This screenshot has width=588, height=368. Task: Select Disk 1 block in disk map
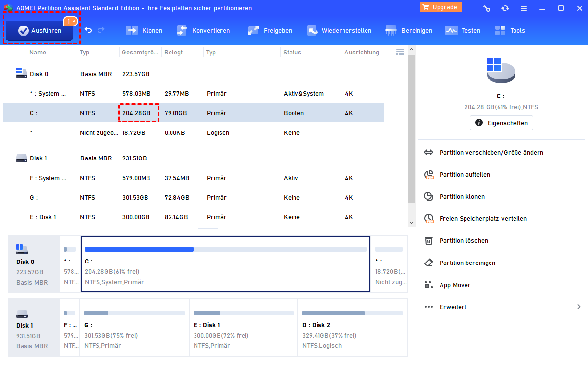coord(34,328)
